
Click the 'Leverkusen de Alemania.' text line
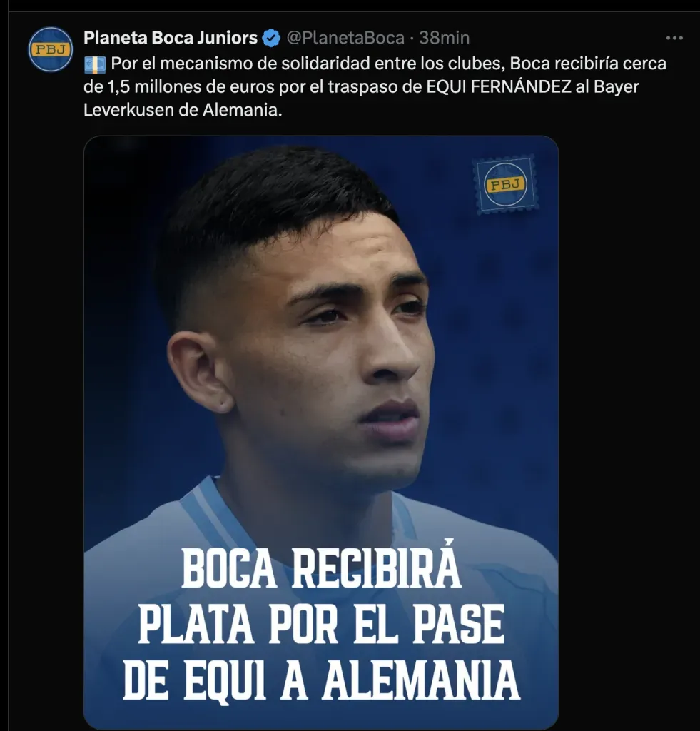pyautogui.click(x=183, y=110)
